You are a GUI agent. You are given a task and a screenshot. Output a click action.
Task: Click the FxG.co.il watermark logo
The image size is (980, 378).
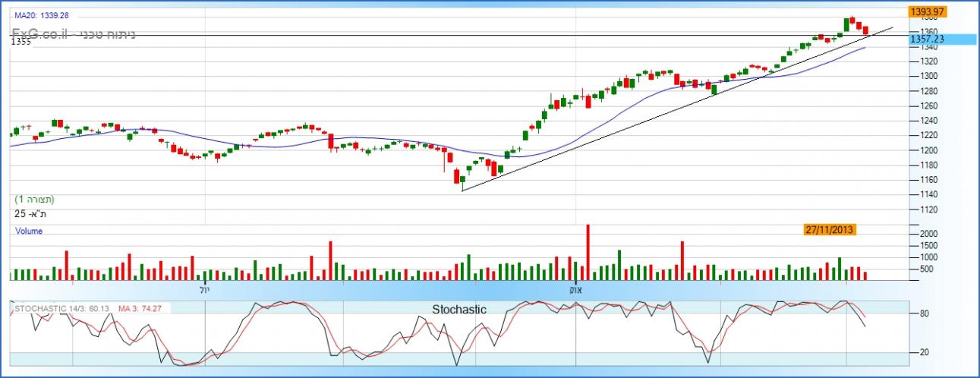point(41,33)
